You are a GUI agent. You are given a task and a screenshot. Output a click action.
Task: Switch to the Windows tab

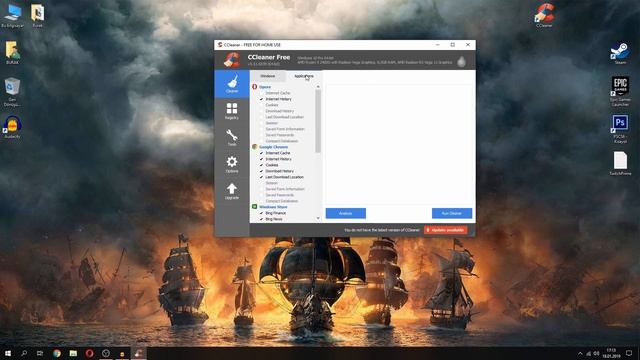click(x=268, y=76)
